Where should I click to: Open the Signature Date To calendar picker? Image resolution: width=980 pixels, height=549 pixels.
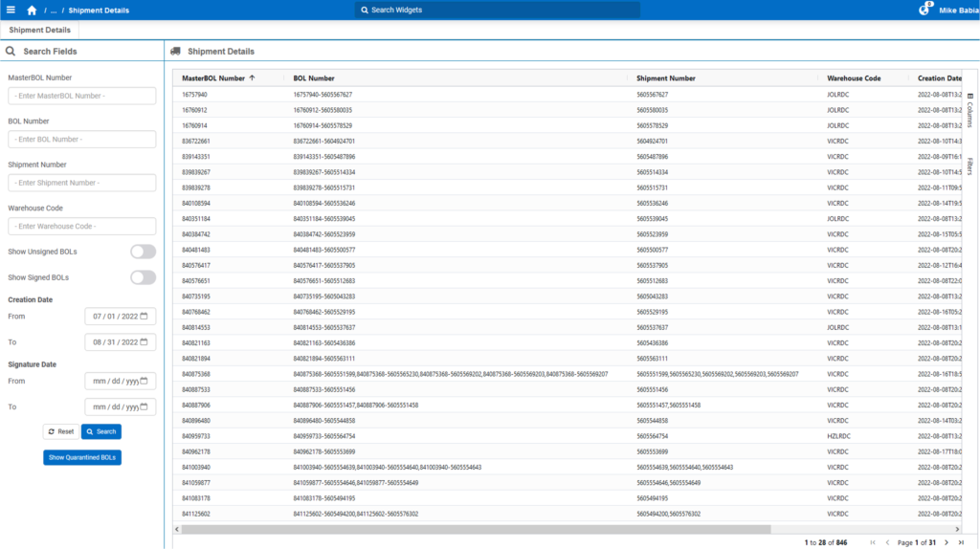(x=145, y=406)
